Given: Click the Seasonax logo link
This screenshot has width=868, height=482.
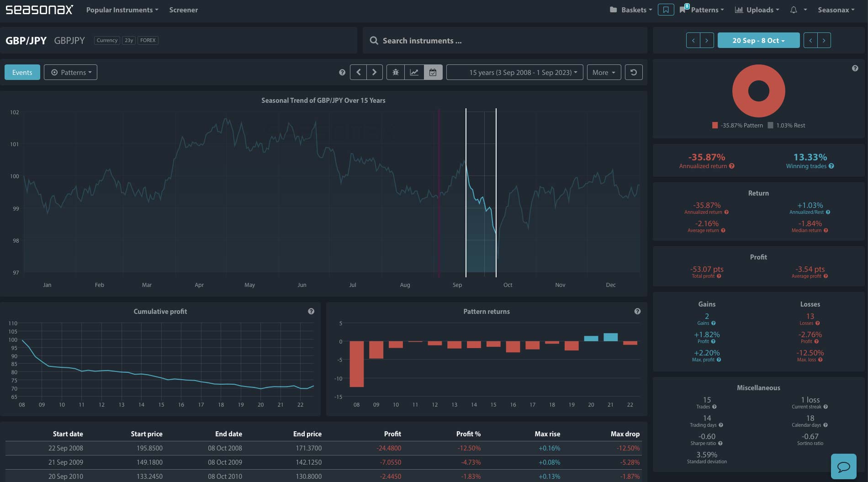Looking at the screenshot, I should (x=39, y=10).
